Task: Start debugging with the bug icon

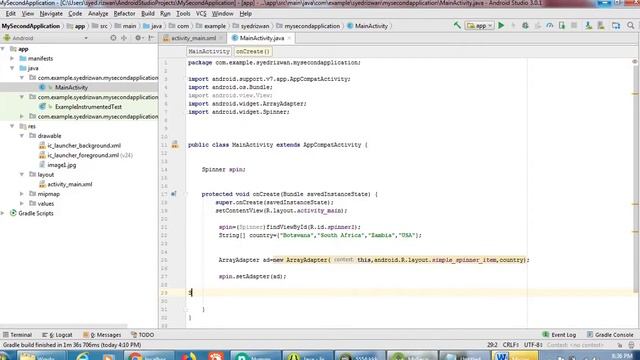Action: coord(525,26)
